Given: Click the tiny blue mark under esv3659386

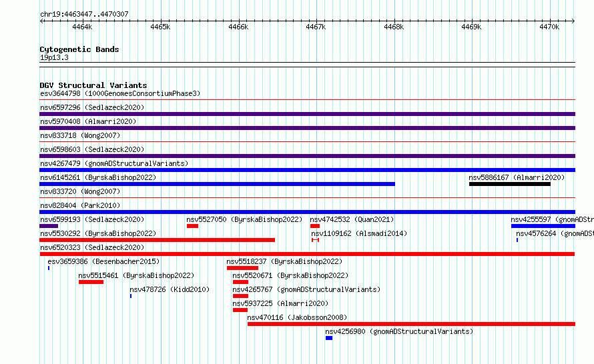Looking at the screenshot, I should tap(49, 268).
